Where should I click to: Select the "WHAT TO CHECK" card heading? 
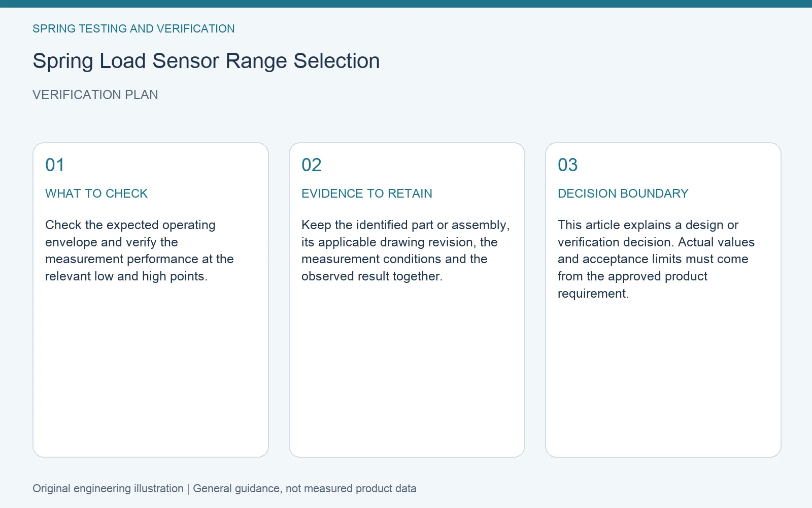(x=96, y=194)
